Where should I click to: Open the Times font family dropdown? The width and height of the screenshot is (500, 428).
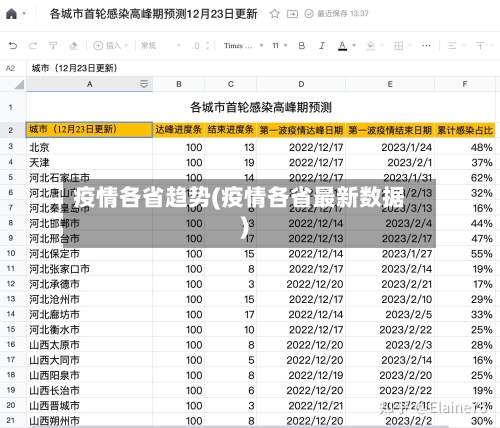coord(244,45)
